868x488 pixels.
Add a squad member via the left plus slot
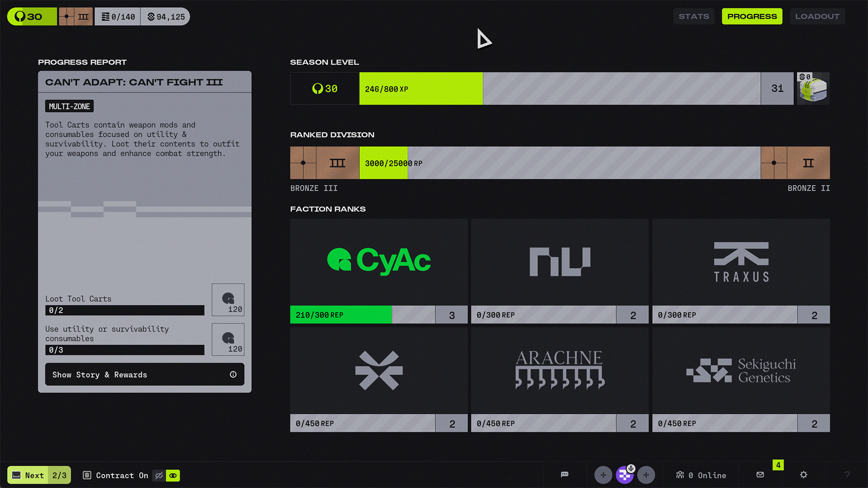603,475
